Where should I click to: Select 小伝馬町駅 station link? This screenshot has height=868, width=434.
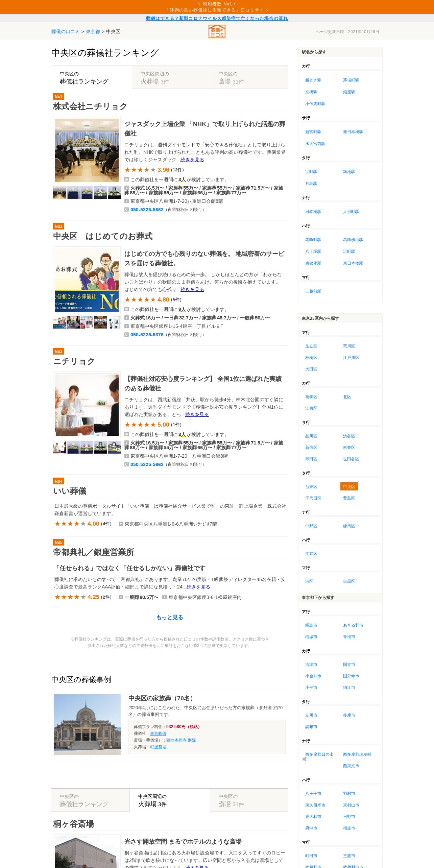point(315,104)
